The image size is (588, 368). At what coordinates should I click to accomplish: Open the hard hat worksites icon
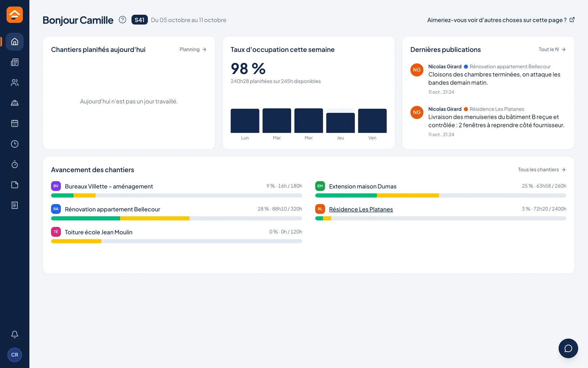coord(15,103)
